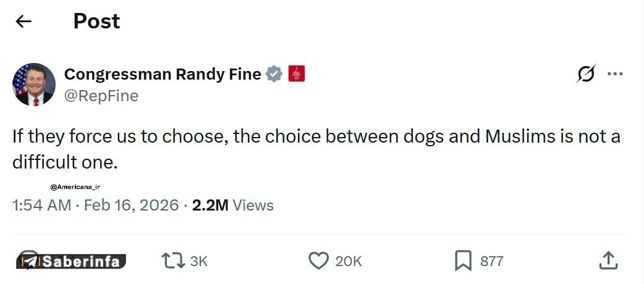Like the post with the heart icon
Viewport: 644px width, 284px height.
pos(318,261)
